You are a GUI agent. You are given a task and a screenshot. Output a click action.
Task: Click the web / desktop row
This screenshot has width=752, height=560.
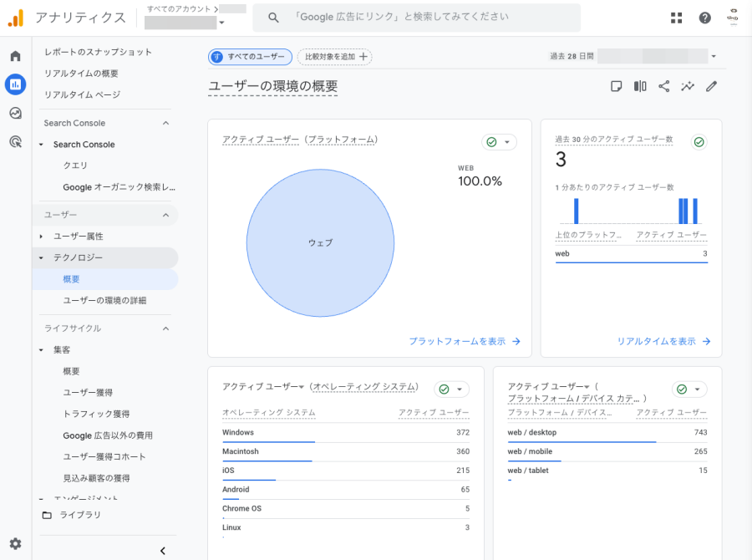click(607, 433)
